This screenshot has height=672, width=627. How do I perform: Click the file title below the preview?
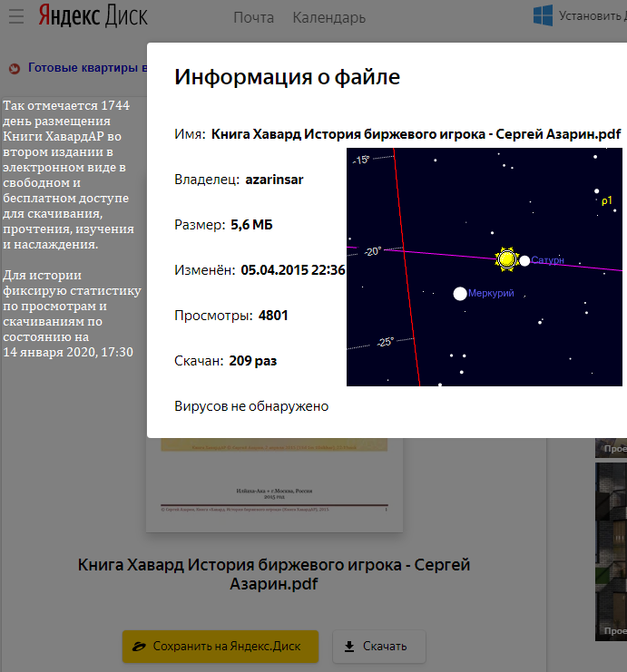pyautogui.click(x=274, y=574)
